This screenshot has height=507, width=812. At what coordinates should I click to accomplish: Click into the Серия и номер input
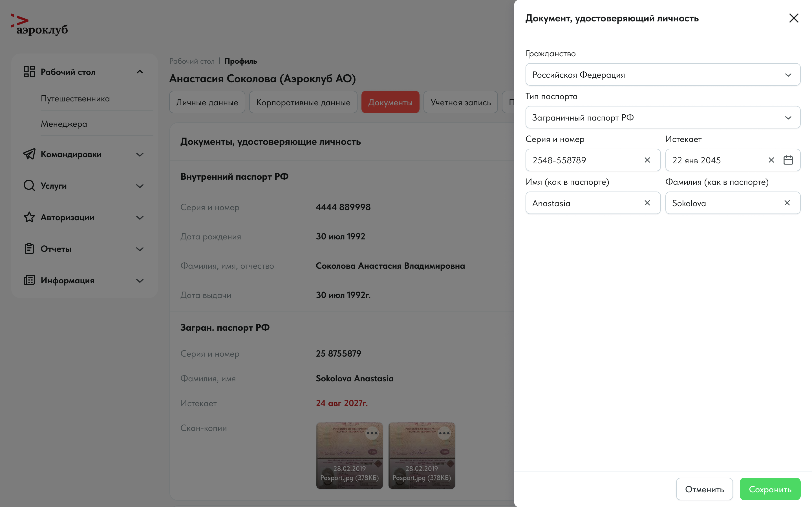584,160
